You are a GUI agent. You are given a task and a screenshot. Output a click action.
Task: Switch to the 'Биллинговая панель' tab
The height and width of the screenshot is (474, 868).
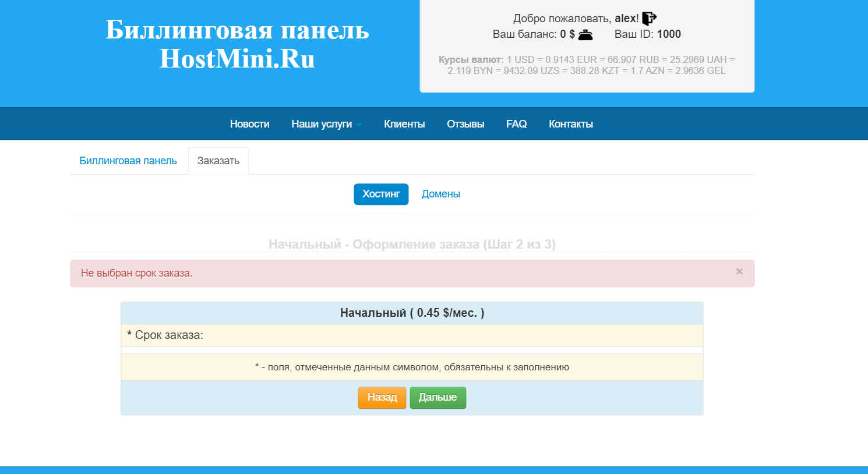[x=128, y=161]
